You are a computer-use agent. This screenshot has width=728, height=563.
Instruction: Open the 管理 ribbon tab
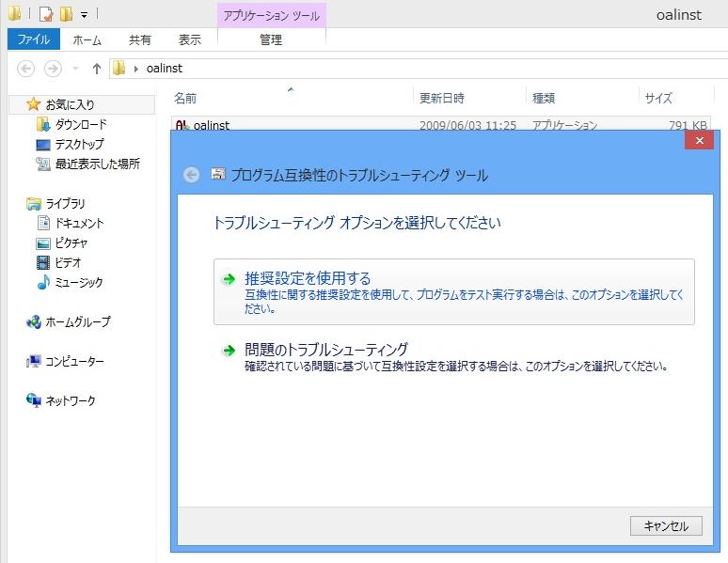[271, 39]
